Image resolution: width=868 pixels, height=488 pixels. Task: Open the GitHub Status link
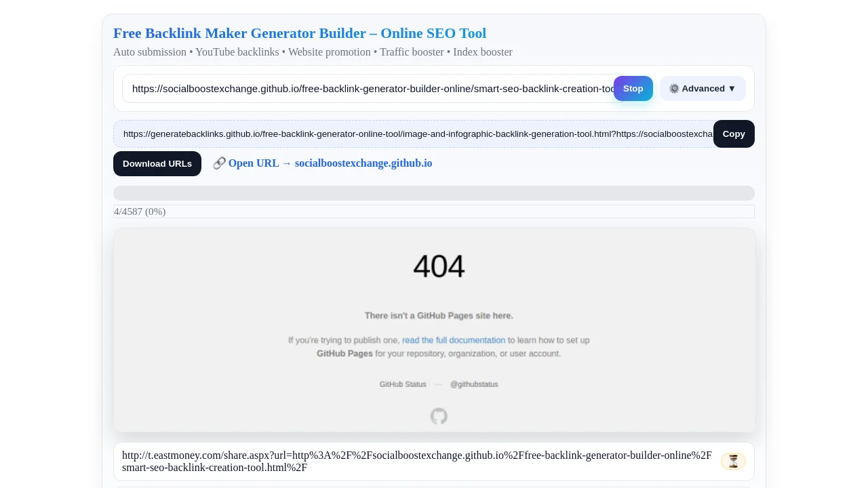pos(403,384)
